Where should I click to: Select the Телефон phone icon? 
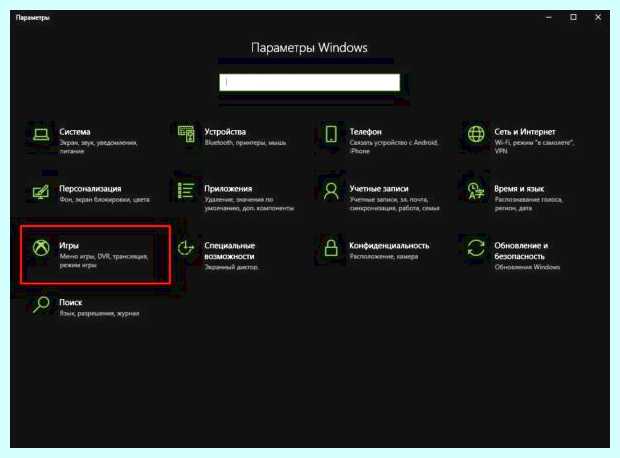point(331,134)
